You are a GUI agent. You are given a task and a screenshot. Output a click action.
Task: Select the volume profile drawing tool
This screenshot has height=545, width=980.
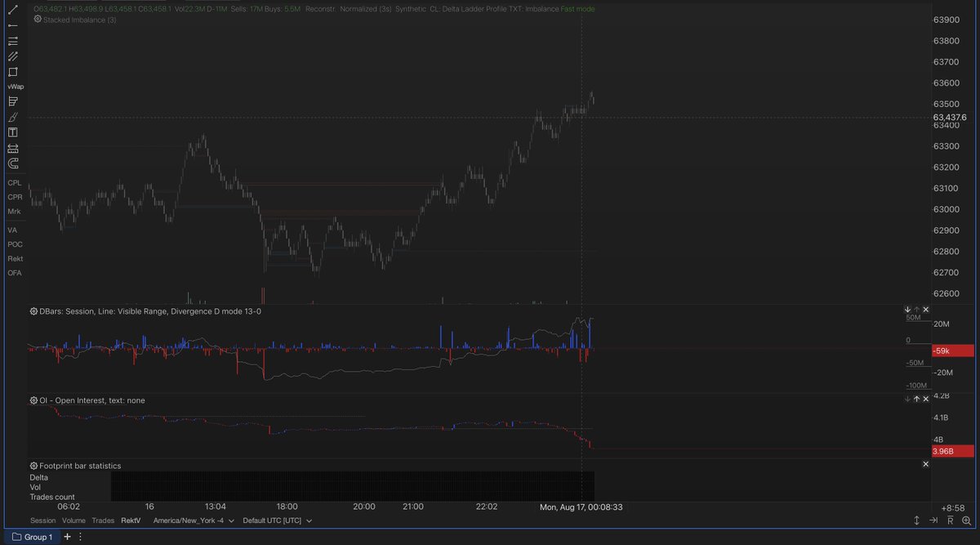13,101
